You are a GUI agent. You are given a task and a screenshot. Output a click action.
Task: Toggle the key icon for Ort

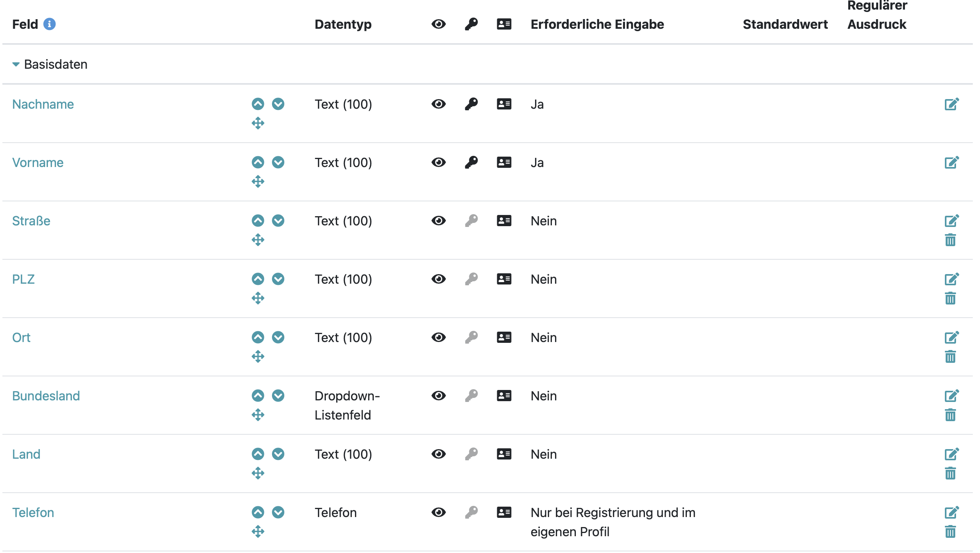471,337
